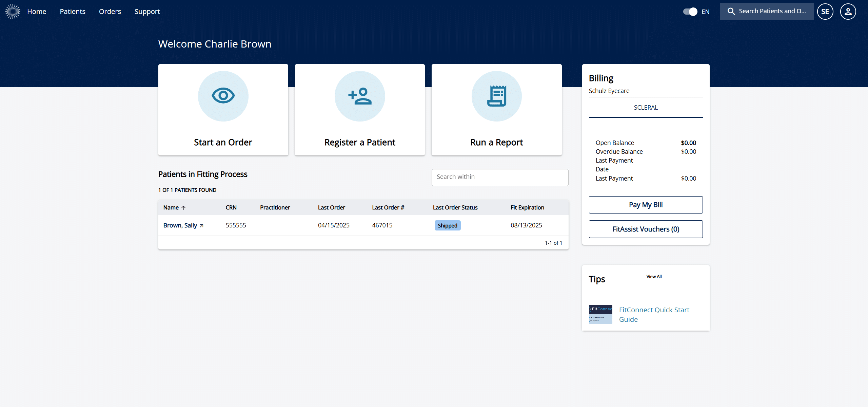This screenshot has width=868, height=407.
Task: Open the SE account avatar
Action: coord(825,12)
